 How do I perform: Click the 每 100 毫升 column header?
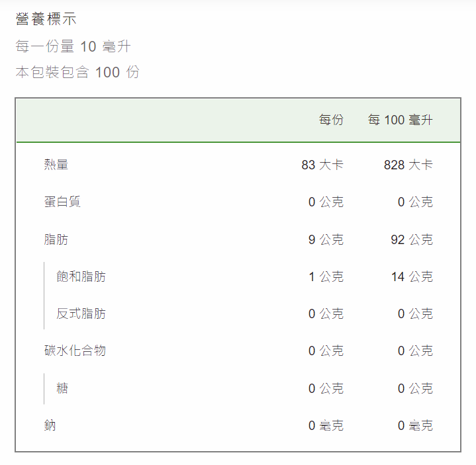point(400,120)
